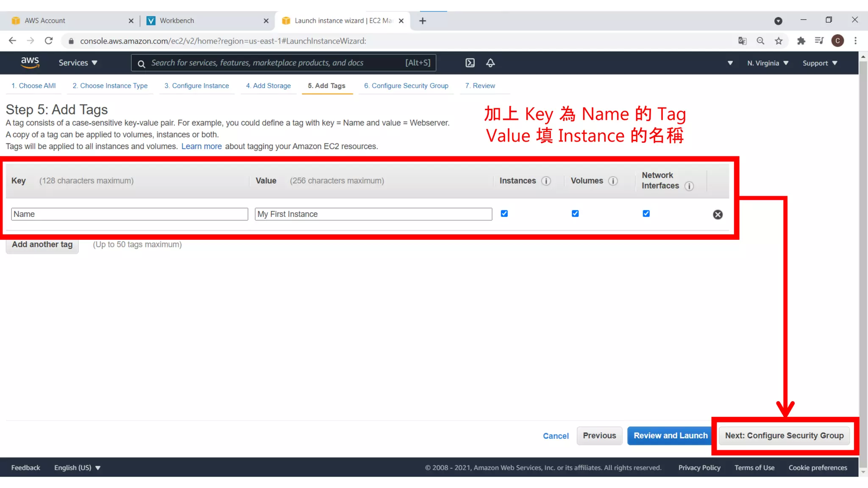Click Review and Launch button
This screenshot has width=868, height=488.
click(670, 436)
